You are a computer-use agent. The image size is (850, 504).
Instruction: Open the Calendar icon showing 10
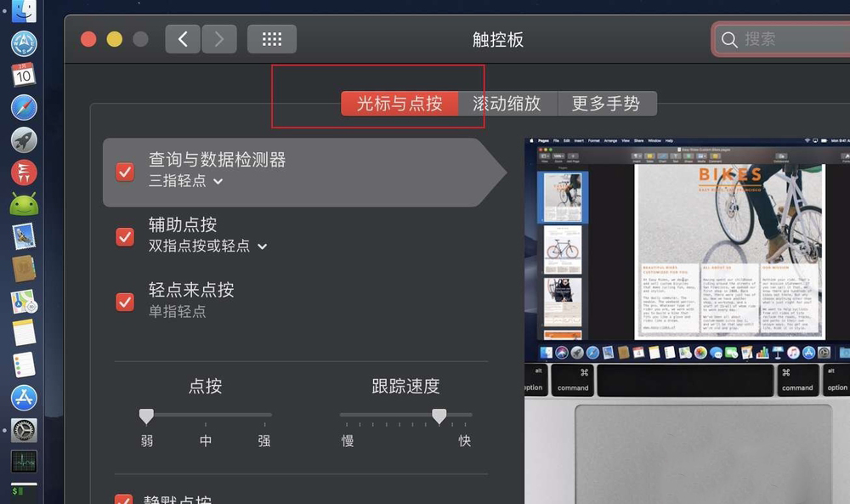(x=24, y=75)
